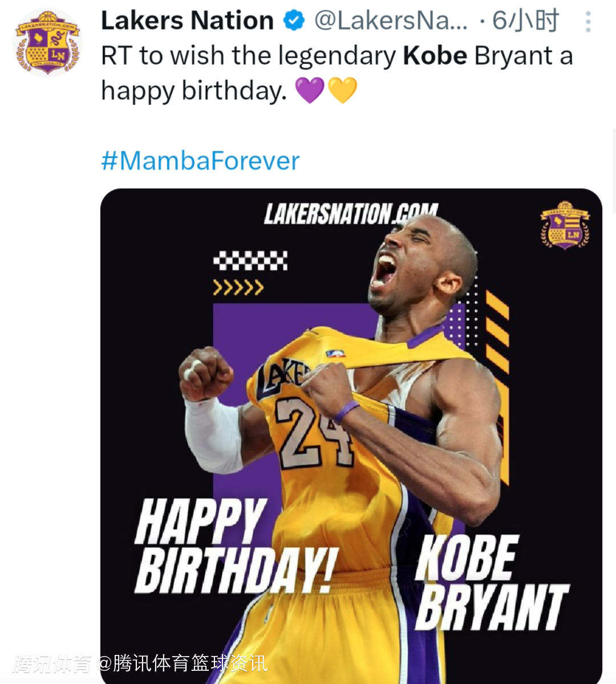This screenshot has height=684, width=616.
Task: Click the Lakers Nation display name
Action: (x=187, y=21)
